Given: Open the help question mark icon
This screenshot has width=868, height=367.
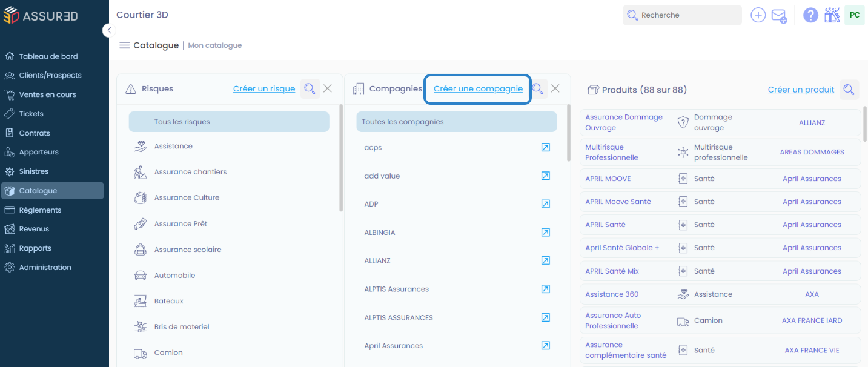Looking at the screenshot, I should pyautogui.click(x=811, y=15).
